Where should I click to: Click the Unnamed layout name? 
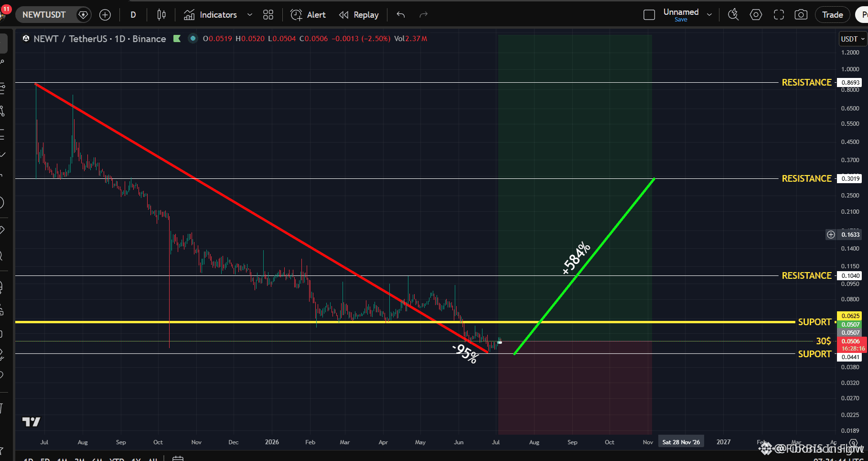tap(681, 12)
